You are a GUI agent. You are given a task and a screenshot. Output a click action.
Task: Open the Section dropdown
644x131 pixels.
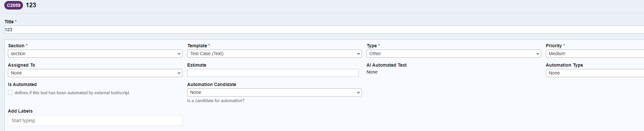click(x=95, y=54)
